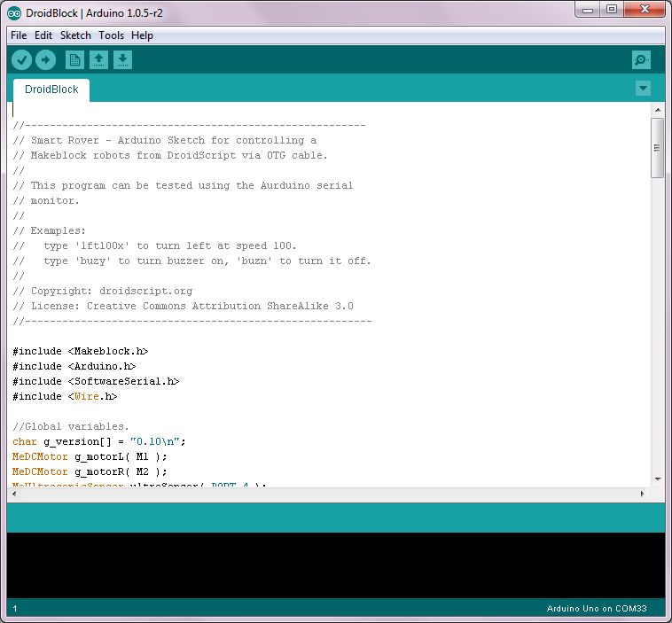Click the 'MeDCMotor g_motorR( M2 );' line
This screenshot has width=672, height=623.
pos(90,471)
